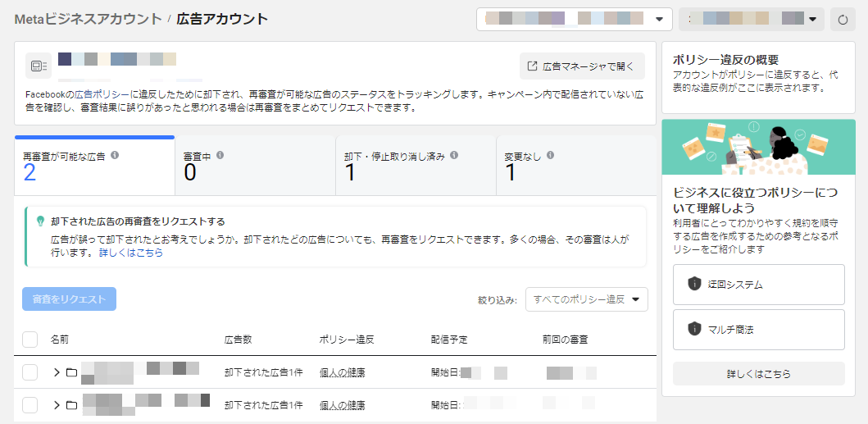Toggle the select-all checkbox in table header
The height and width of the screenshot is (424, 868).
tap(30, 339)
